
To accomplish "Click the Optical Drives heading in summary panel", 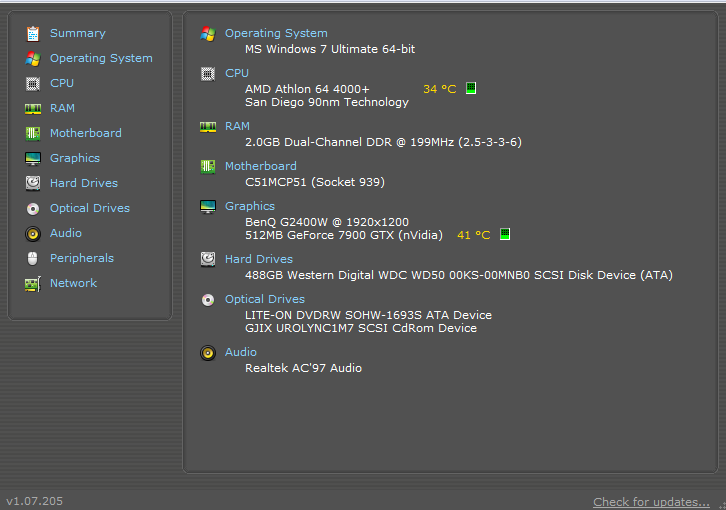I will tap(264, 299).
